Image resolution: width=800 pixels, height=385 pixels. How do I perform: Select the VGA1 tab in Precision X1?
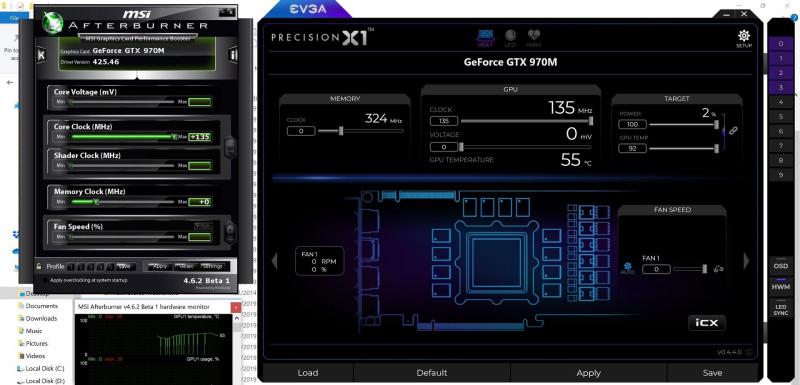click(485, 38)
